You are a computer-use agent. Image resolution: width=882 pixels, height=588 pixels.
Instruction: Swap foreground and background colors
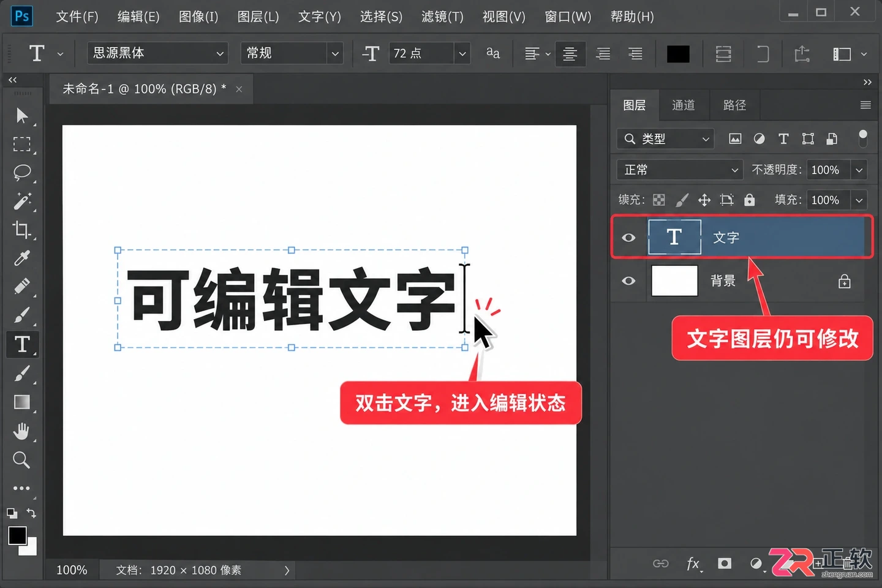pyautogui.click(x=31, y=513)
